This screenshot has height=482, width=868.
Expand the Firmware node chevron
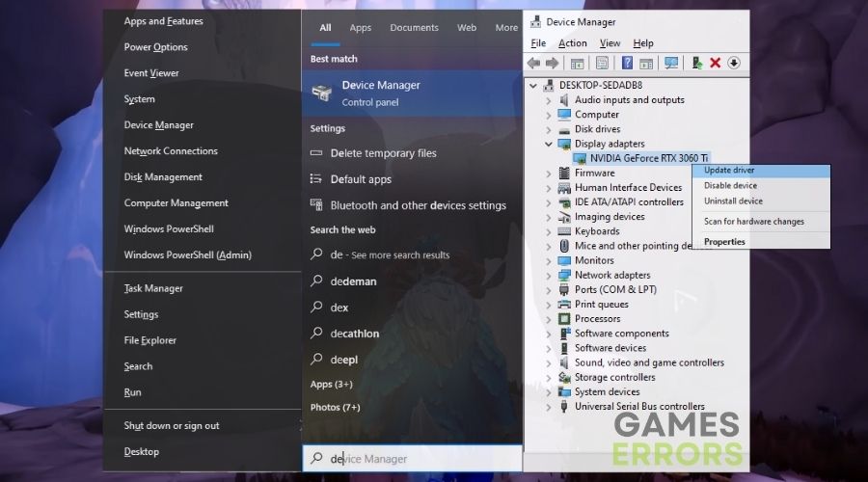[549, 174]
